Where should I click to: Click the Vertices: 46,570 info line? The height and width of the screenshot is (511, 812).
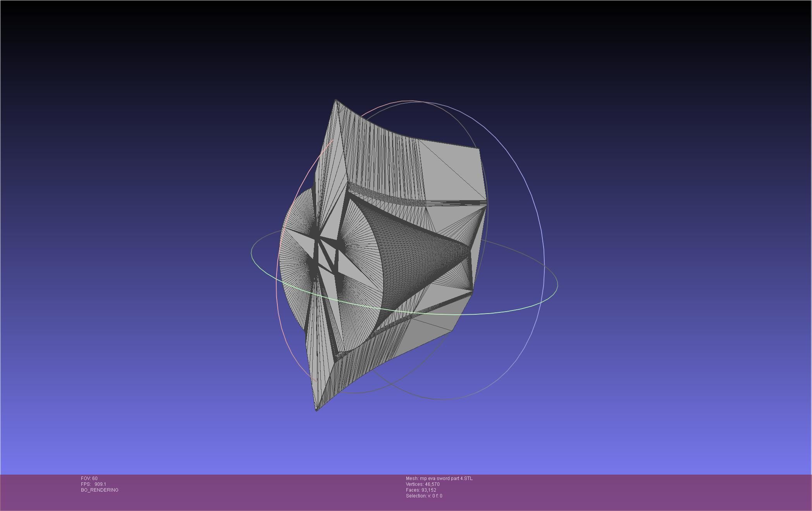(422, 484)
